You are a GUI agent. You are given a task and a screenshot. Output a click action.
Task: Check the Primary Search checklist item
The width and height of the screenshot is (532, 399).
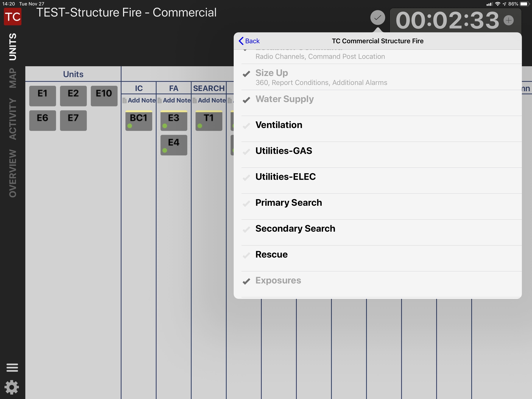pos(247,203)
